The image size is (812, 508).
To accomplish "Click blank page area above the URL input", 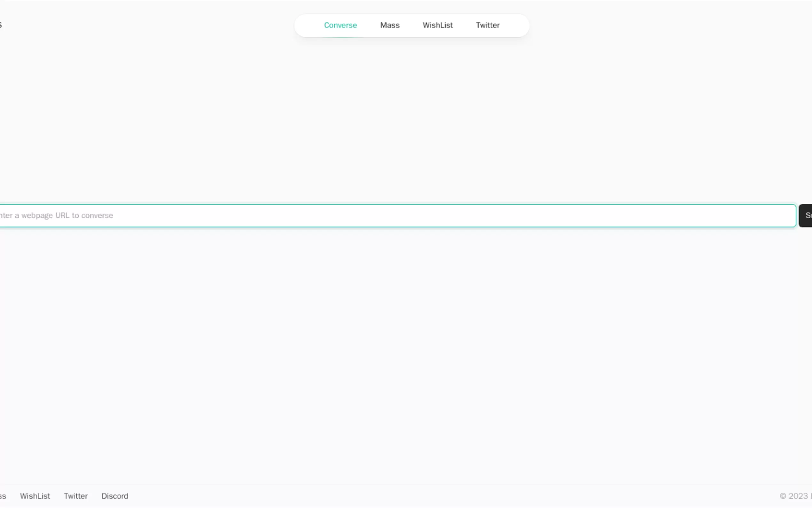I will (x=403, y=118).
